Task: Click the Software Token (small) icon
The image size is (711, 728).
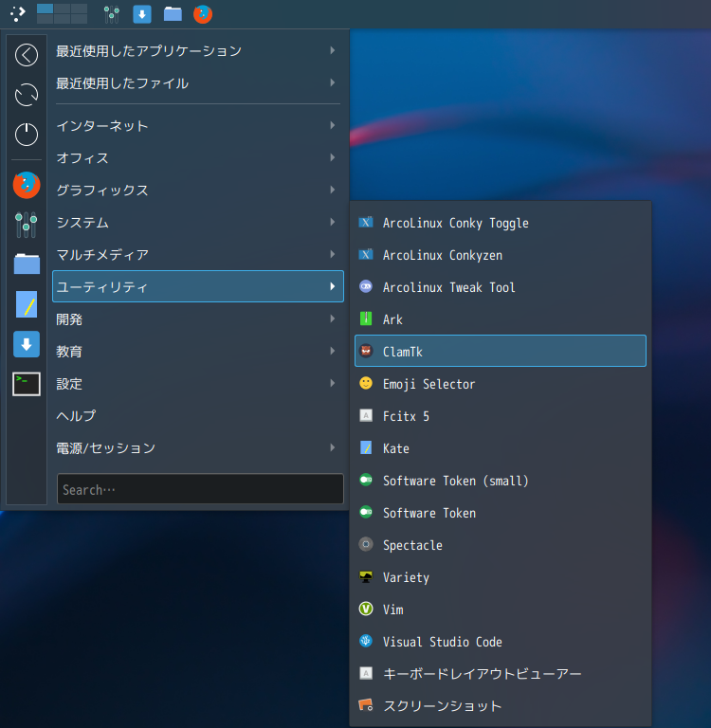Action: tap(366, 480)
